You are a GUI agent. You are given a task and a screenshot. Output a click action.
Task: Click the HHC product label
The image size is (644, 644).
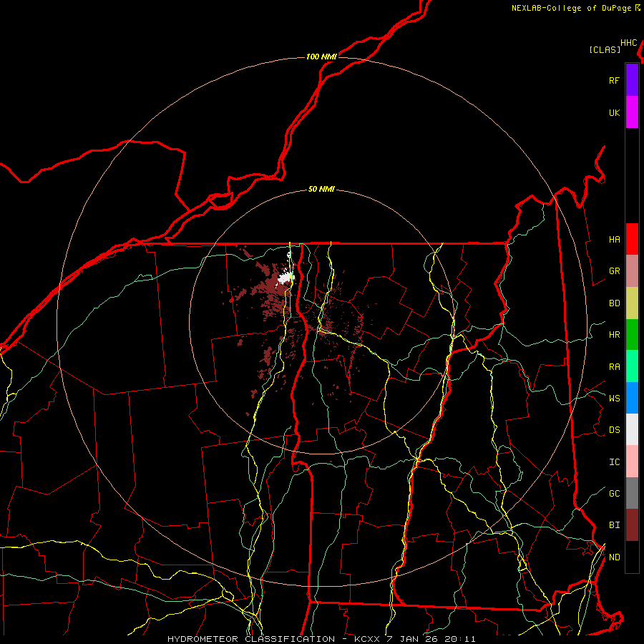pos(629,43)
